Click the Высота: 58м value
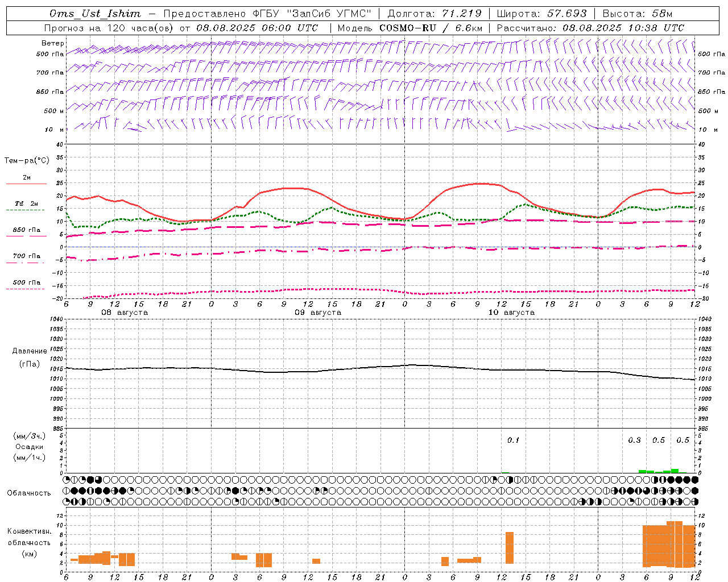The image size is (728, 582). pyautogui.click(x=637, y=14)
